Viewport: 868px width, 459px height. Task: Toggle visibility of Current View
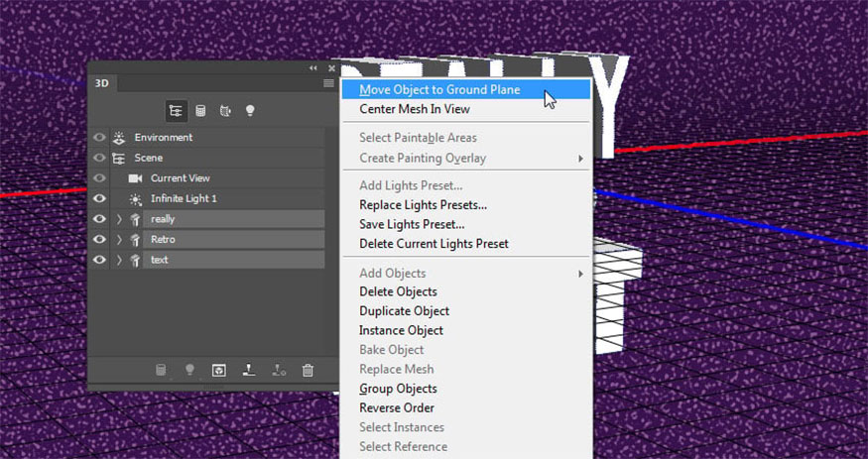click(x=99, y=178)
